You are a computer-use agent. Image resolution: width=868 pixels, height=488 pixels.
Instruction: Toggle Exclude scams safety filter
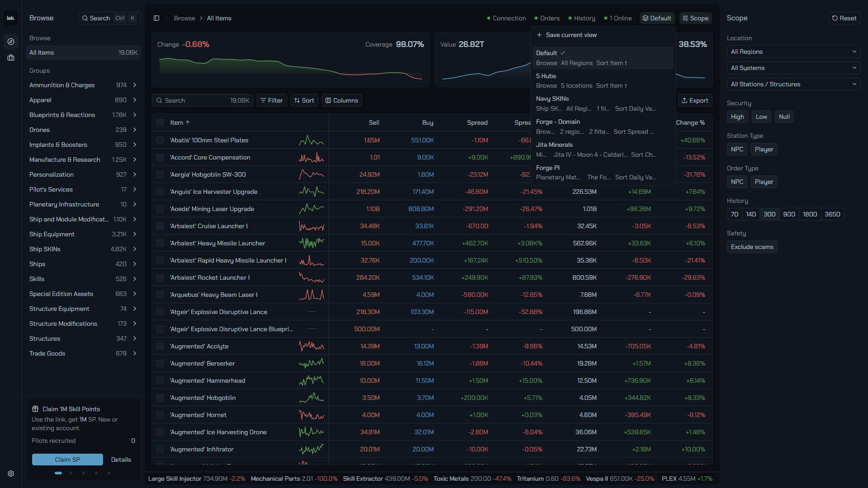[752, 247]
